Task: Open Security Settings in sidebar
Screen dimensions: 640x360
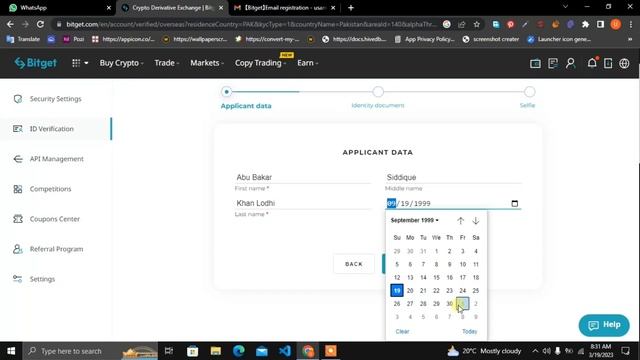Action: pyautogui.click(x=56, y=99)
